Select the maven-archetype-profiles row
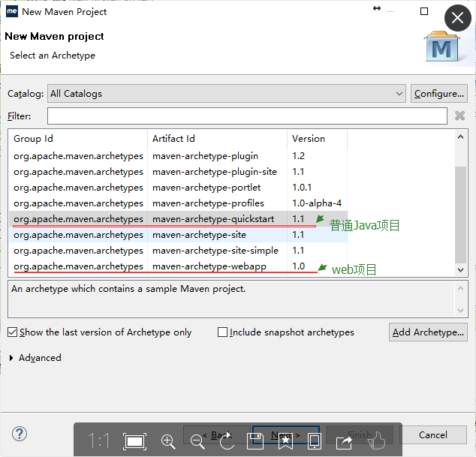Screen dimensions: 476x457 (x=178, y=203)
